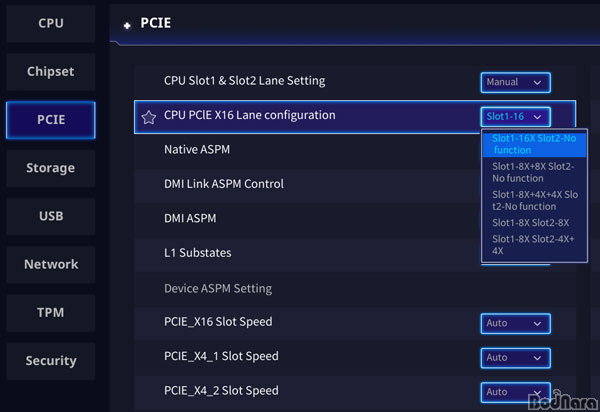The width and height of the screenshot is (600, 412).
Task: Expand the CPU Slot1 & Slot2 Manual dropdown
Action: [x=515, y=82]
